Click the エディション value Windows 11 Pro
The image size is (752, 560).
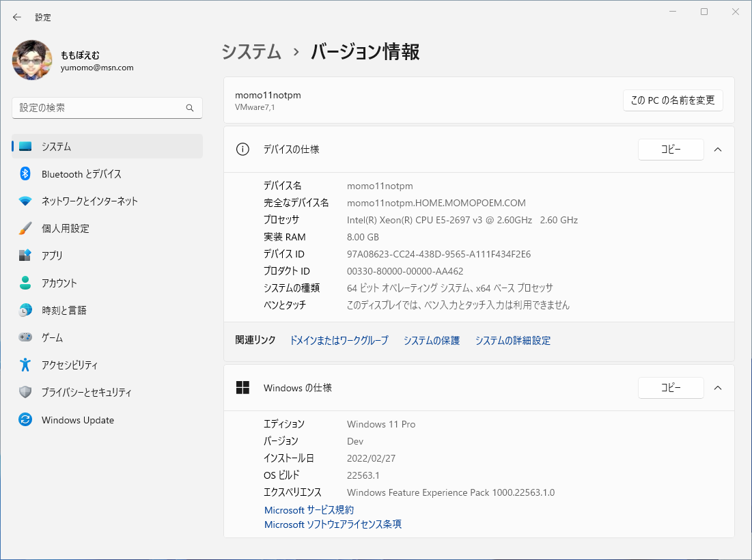pos(381,424)
